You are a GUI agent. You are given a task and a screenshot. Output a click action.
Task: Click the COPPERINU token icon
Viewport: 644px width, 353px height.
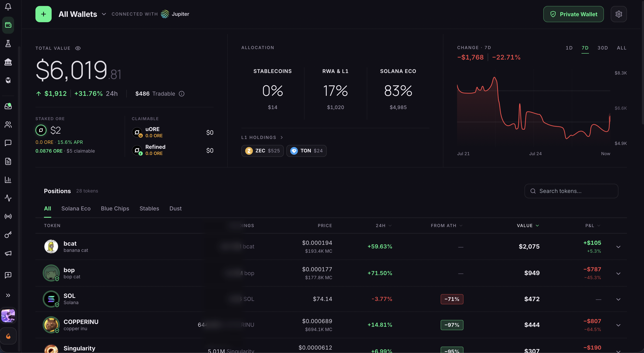pyautogui.click(x=51, y=325)
